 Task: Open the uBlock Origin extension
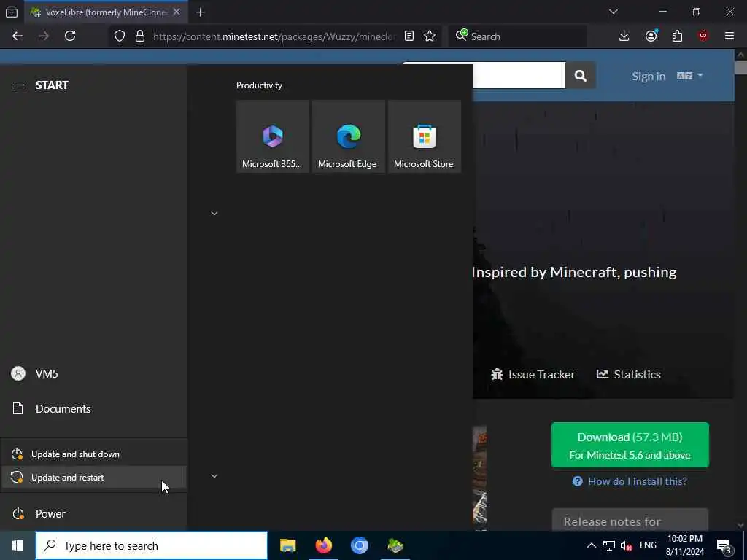pos(703,36)
